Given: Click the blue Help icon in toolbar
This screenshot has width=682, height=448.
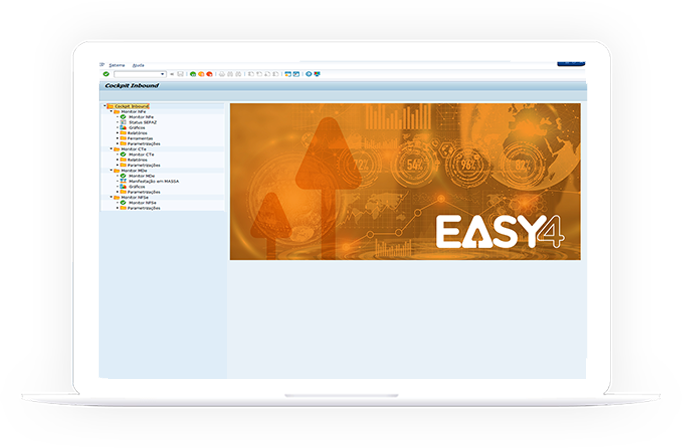Looking at the screenshot, I should [x=309, y=74].
